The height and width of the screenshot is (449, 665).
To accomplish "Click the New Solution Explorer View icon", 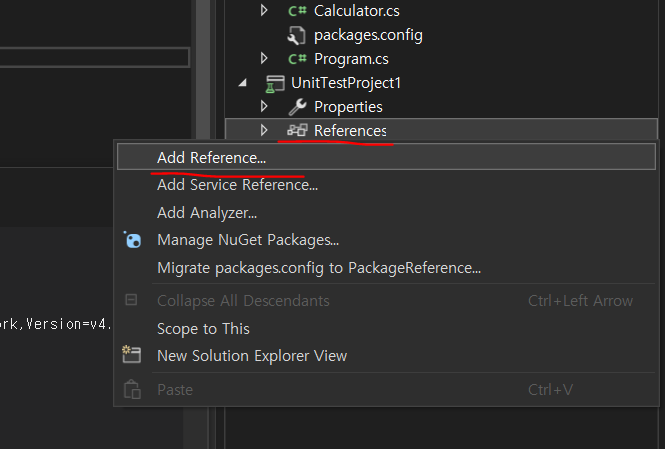I will coord(132,355).
